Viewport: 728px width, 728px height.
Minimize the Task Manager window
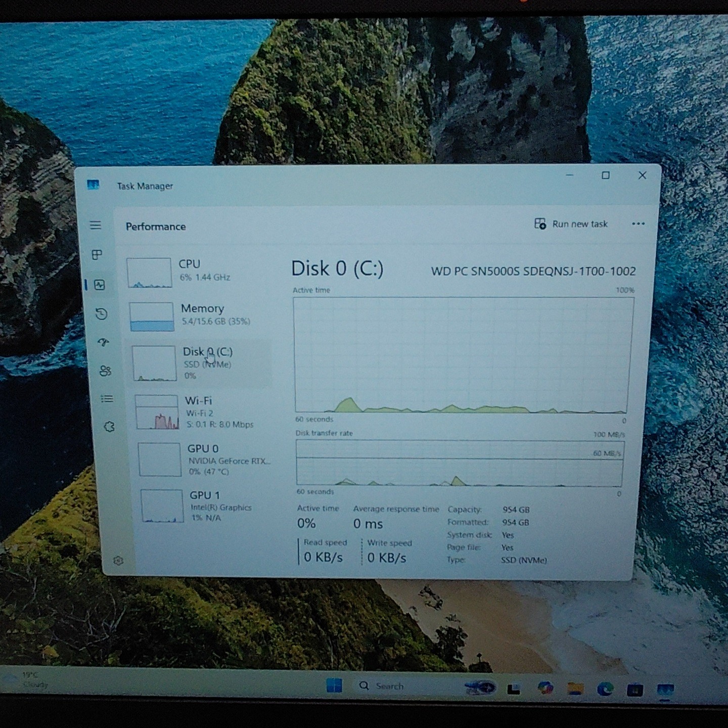tap(570, 175)
